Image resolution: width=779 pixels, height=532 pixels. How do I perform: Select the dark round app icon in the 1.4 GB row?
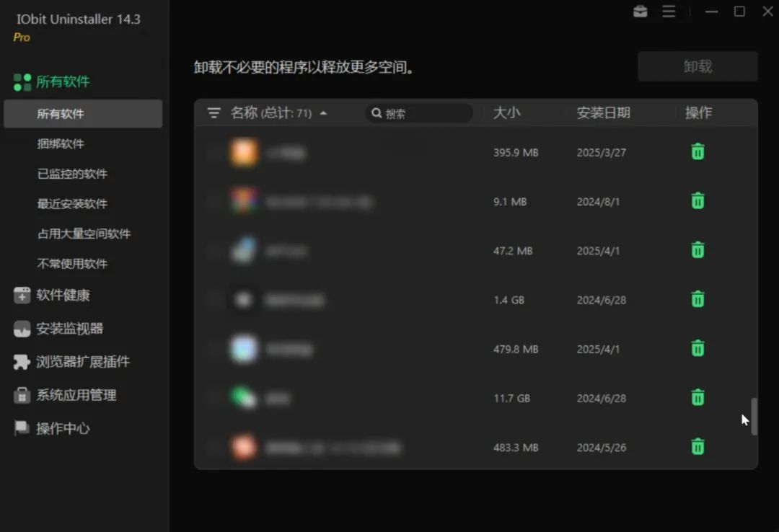point(244,300)
